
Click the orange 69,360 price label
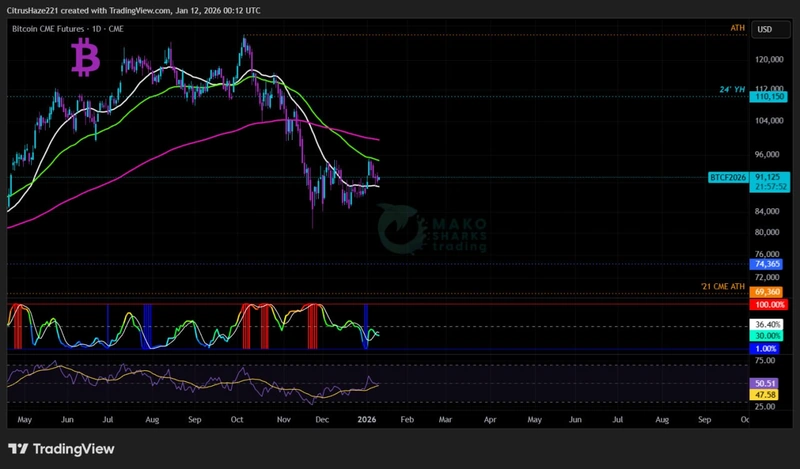[767, 291]
